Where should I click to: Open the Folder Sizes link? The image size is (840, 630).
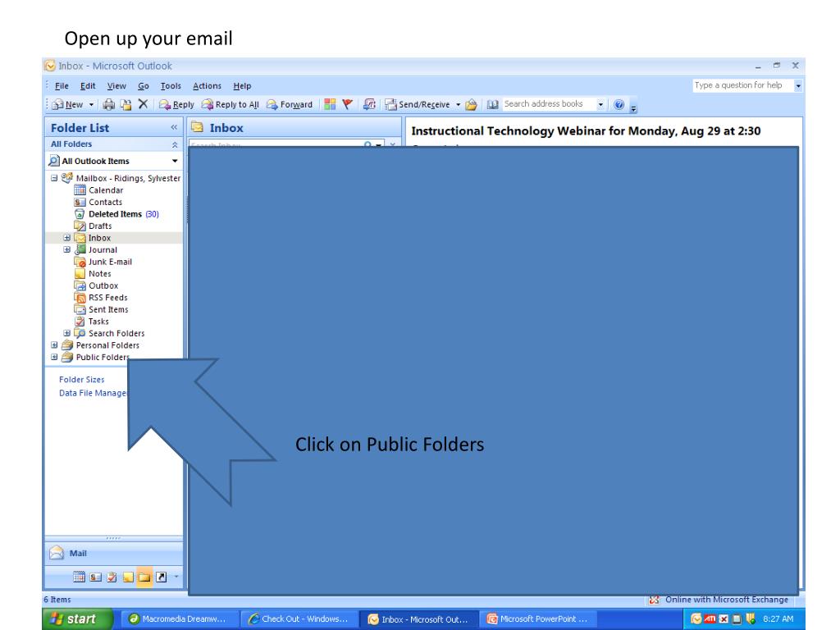81,379
